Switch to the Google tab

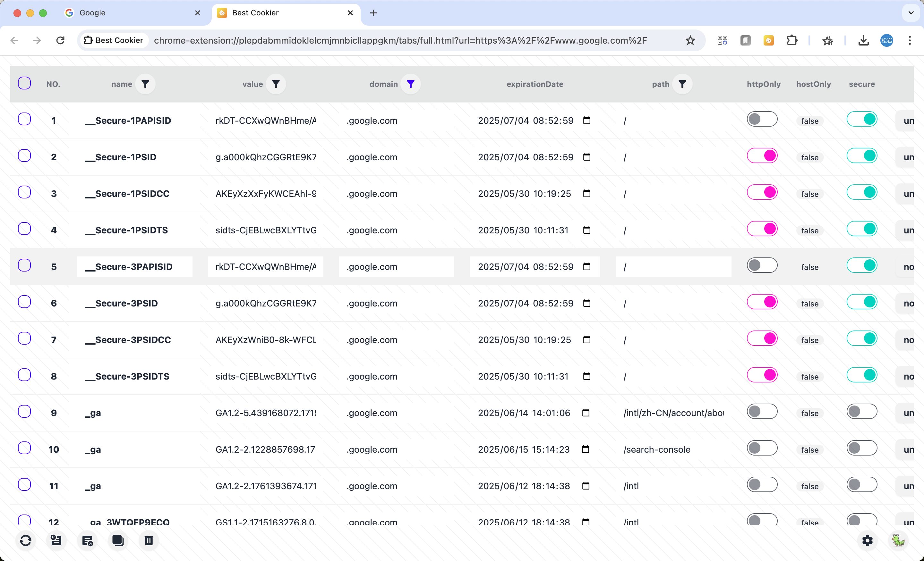click(x=127, y=13)
